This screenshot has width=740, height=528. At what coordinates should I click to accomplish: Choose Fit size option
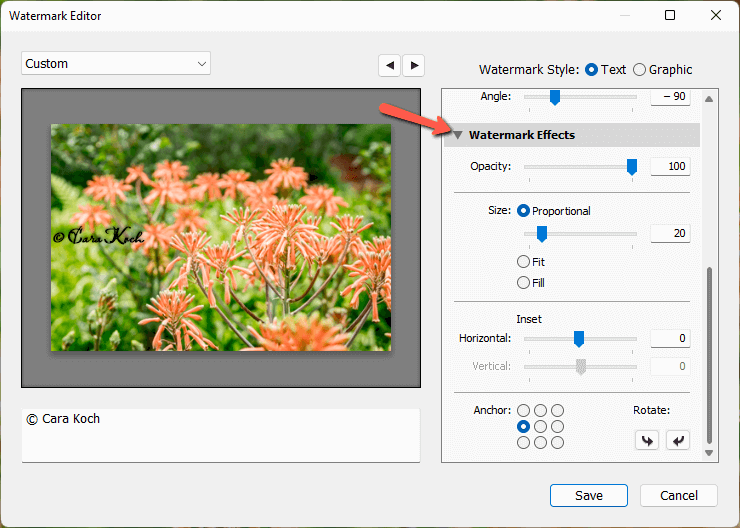pos(523,261)
